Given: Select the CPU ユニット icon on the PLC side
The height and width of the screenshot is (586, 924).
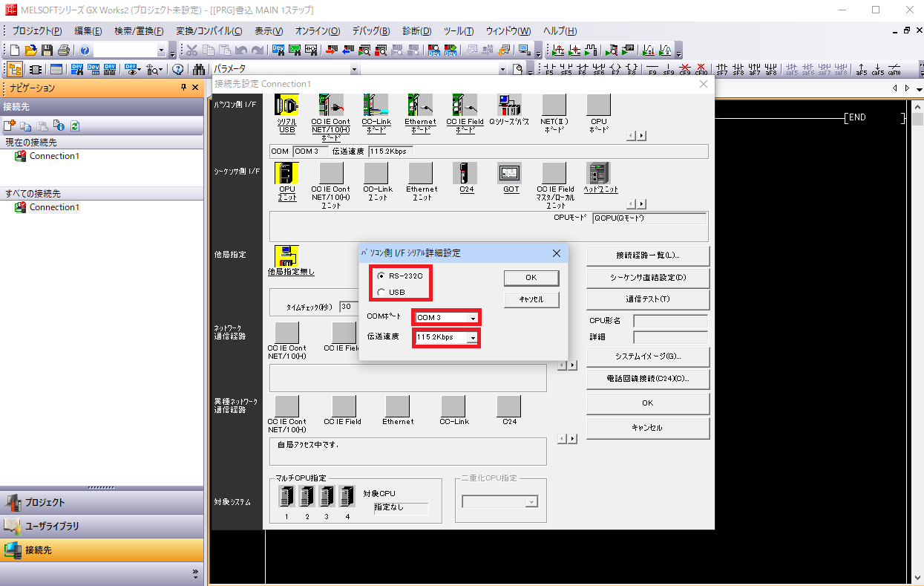Looking at the screenshot, I should pyautogui.click(x=286, y=173).
